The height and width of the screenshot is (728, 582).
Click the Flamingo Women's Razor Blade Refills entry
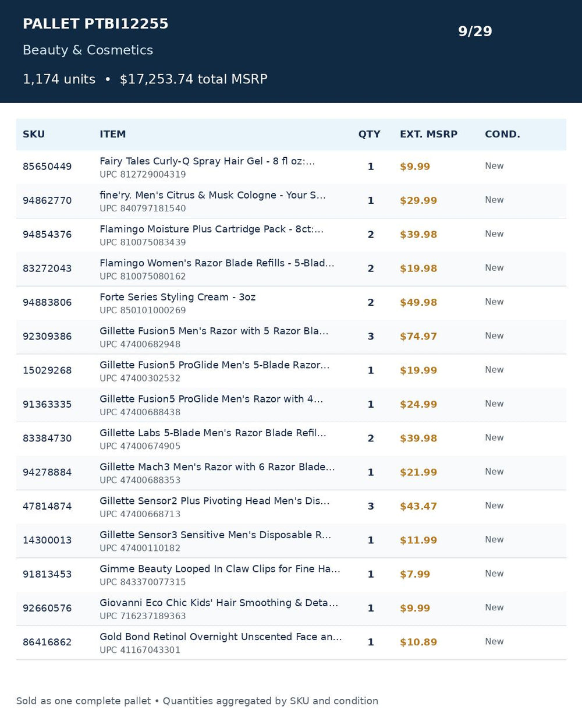(217, 263)
